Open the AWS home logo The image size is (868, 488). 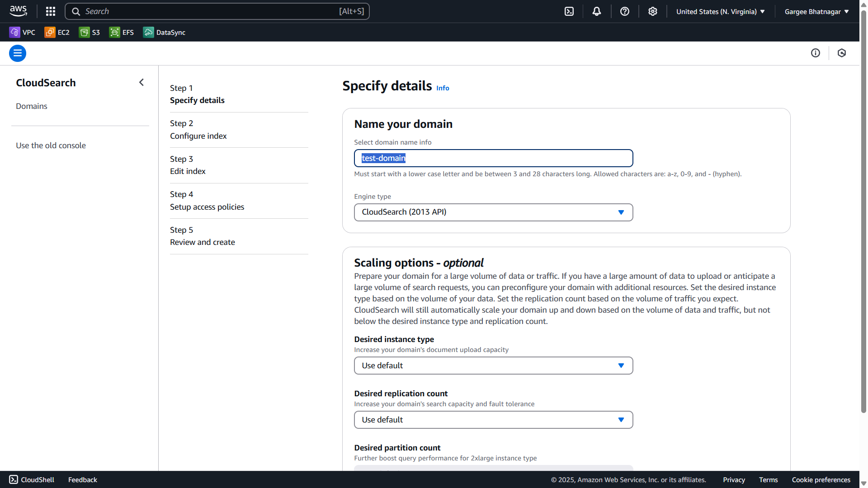pos(19,11)
